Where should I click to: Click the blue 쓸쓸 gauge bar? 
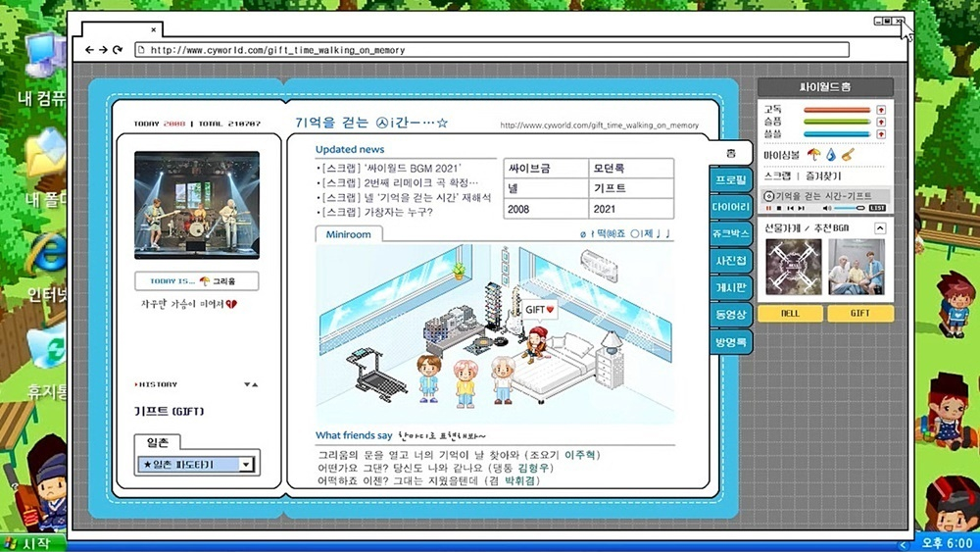pyautogui.click(x=837, y=134)
